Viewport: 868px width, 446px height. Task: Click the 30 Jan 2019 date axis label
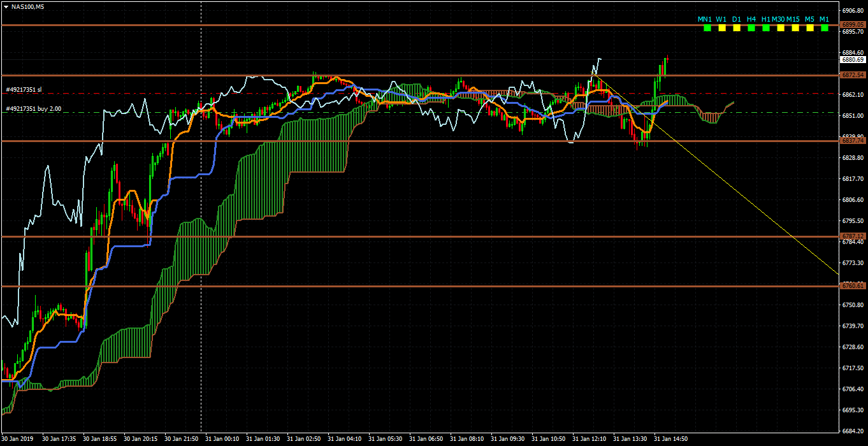tap(18, 439)
